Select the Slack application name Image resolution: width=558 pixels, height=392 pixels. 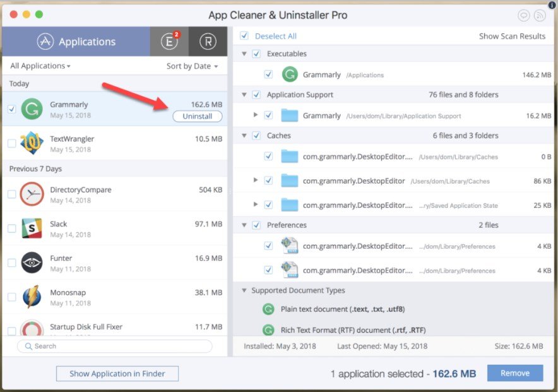coord(59,224)
